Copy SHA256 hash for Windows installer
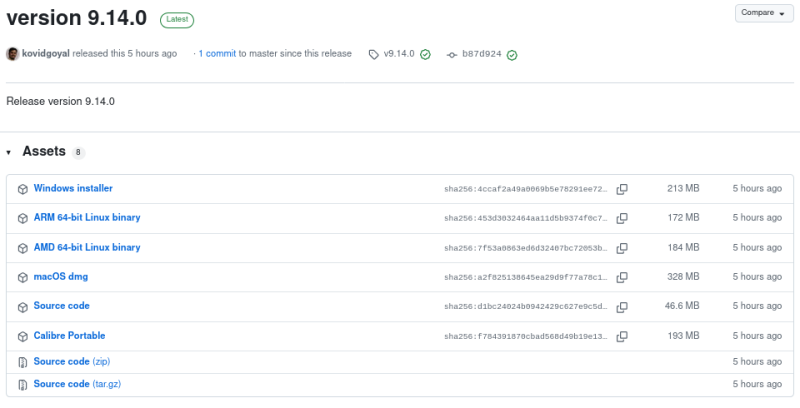The height and width of the screenshot is (408, 800). coord(621,189)
